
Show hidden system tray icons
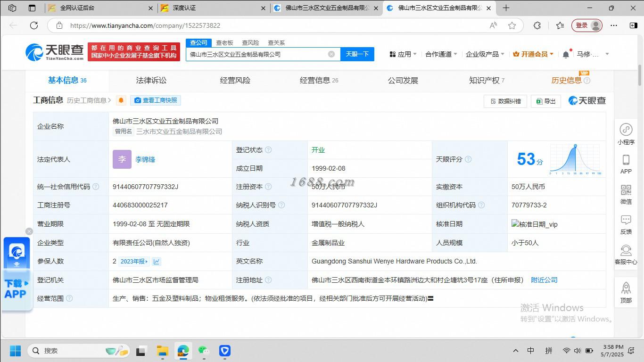pyautogui.click(x=516, y=351)
